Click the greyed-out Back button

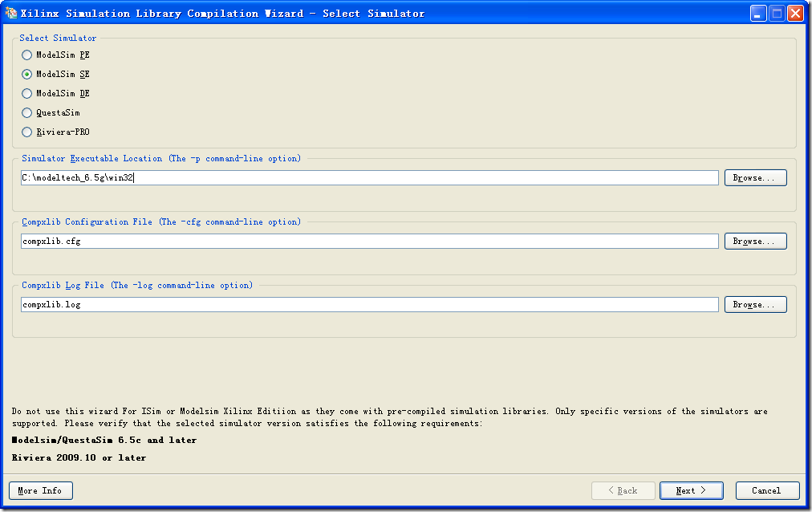[623, 490]
